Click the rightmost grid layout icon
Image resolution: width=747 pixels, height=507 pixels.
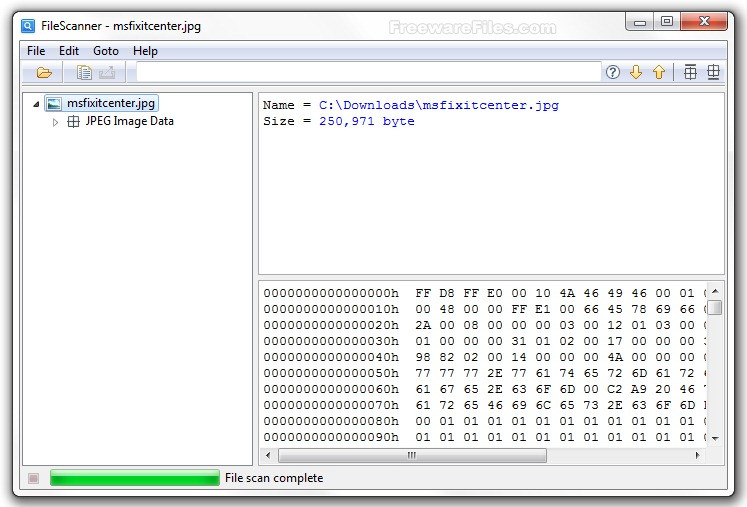(713, 72)
